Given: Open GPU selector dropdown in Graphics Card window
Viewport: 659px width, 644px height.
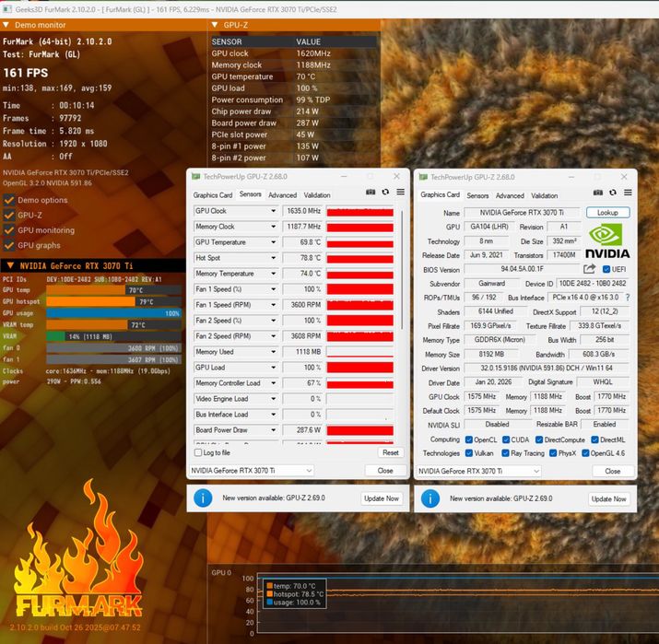Looking at the screenshot, I should (x=478, y=471).
